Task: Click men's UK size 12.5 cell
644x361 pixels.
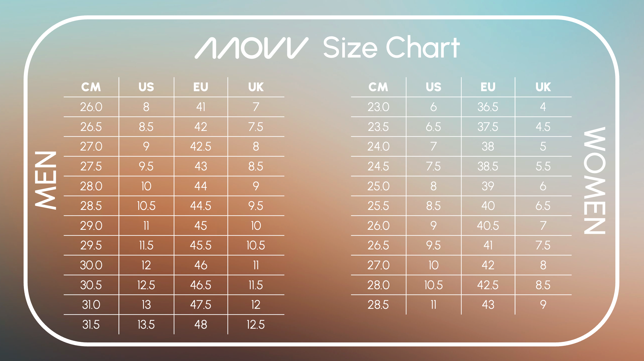Action: [255, 325]
